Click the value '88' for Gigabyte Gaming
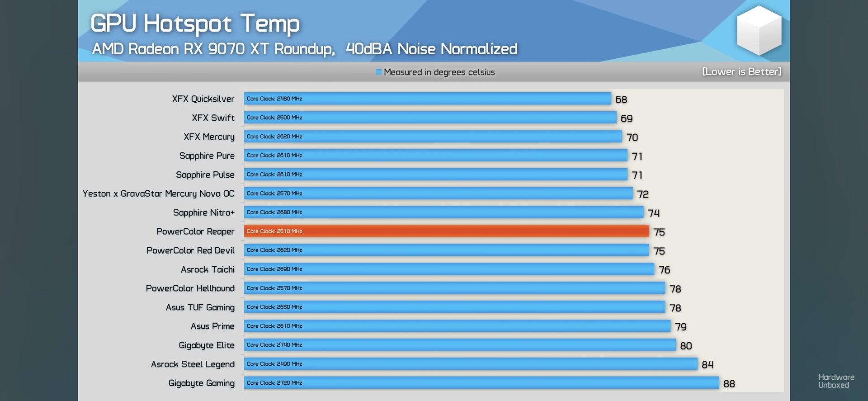The width and height of the screenshot is (868, 401). pyautogui.click(x=729, y=384)
